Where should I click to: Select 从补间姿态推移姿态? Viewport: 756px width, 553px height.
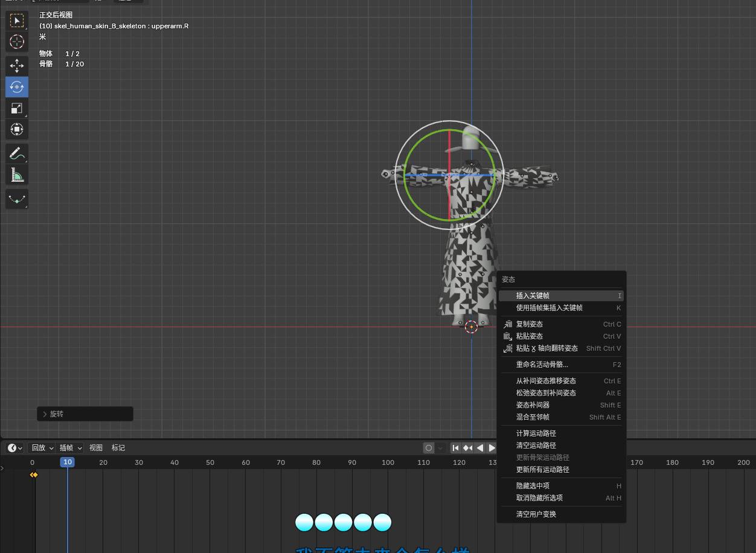[x=562, y=381]
